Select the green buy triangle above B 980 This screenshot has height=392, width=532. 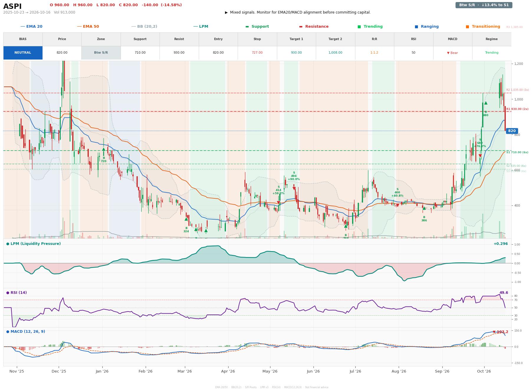coord(486,103)
